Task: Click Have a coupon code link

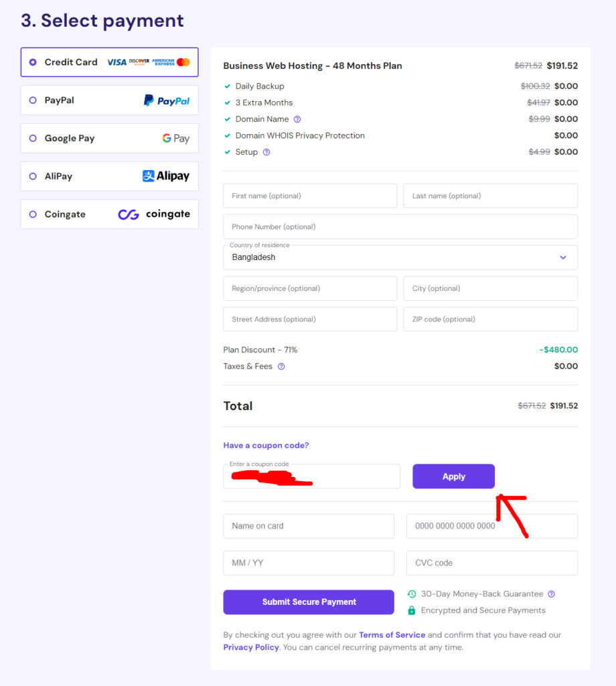Action: click(266, 445)
